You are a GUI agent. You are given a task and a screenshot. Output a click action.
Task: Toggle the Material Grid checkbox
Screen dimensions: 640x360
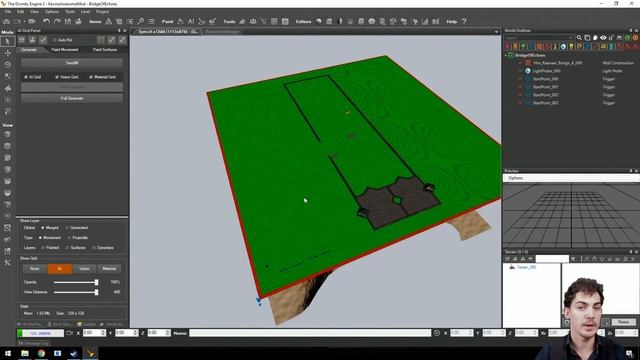pyautogui.click(x=91, y=77)
